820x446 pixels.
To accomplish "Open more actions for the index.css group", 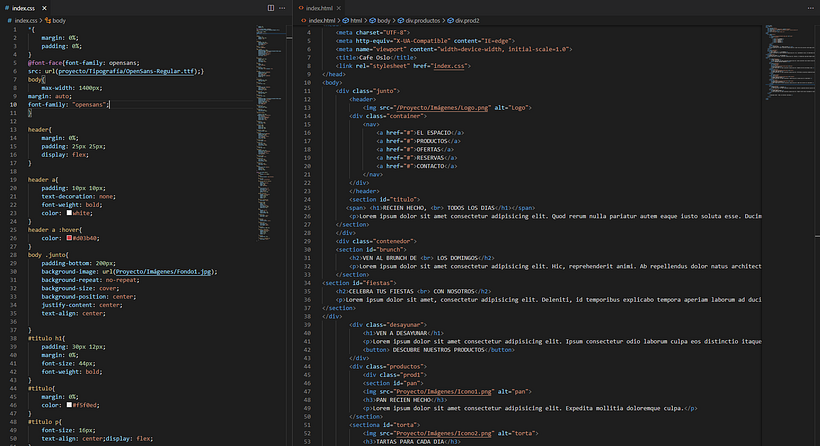I will 282,8.
